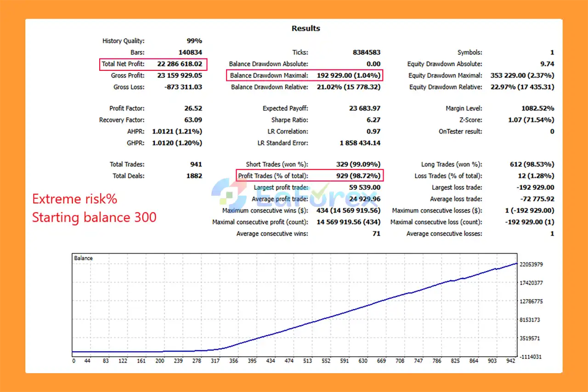Select the Total Net Profit value
The image size is (588, 392).
(180, 64)
